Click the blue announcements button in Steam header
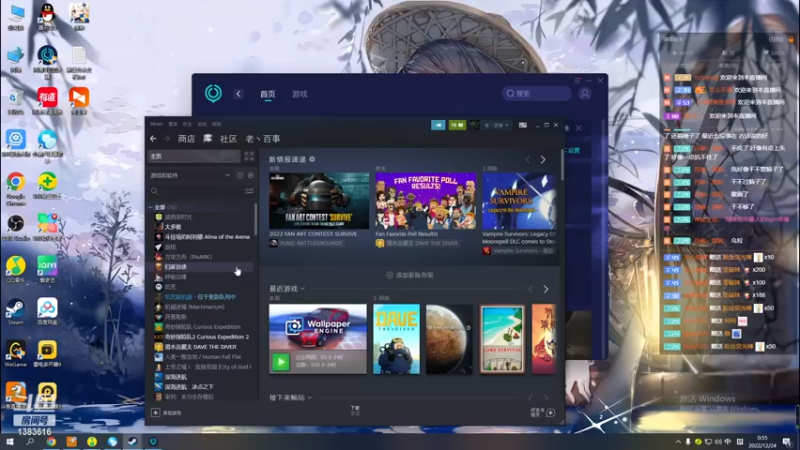800x450 pixels. pyautogui.click(x=438, y=125)
